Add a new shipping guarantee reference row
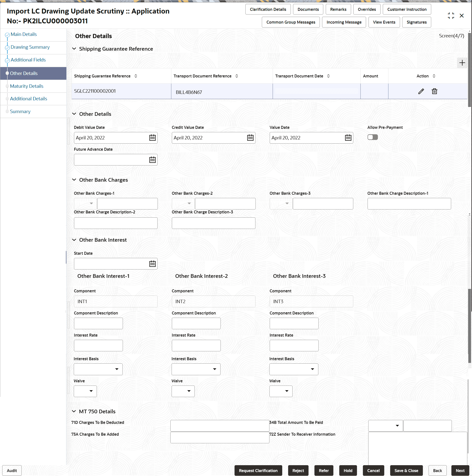472x476 pixels. click(x=462, y=63)
